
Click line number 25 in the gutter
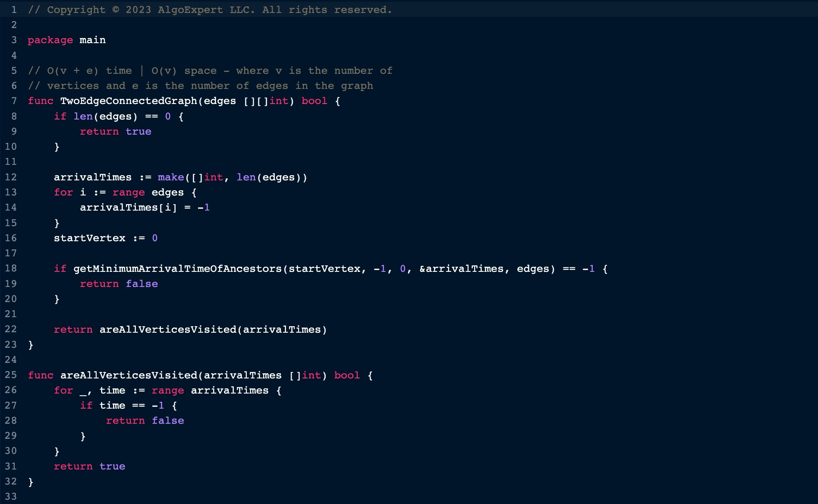tap(11, 375)
